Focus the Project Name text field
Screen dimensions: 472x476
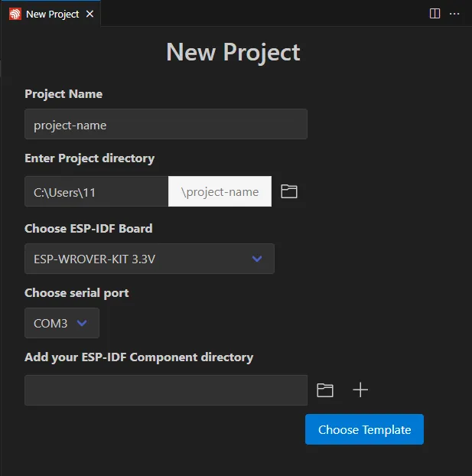[166, 124]
